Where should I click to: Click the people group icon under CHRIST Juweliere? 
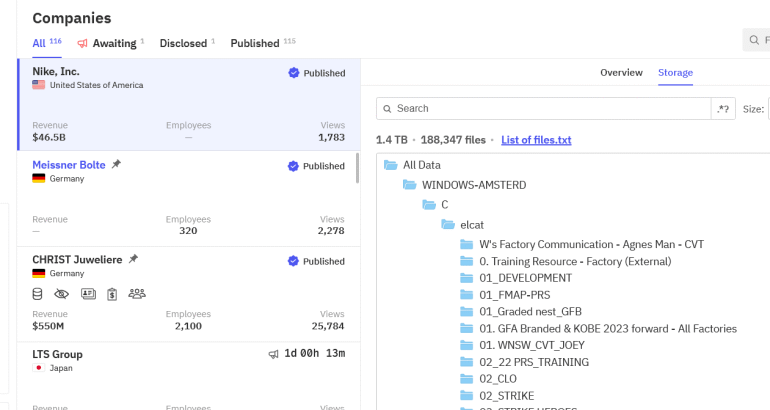[x=137, y=293]
